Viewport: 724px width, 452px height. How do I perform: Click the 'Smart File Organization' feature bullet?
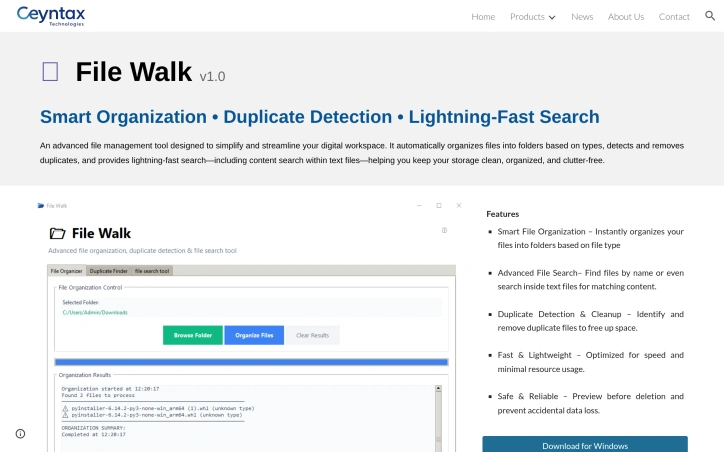coord(591,238)
